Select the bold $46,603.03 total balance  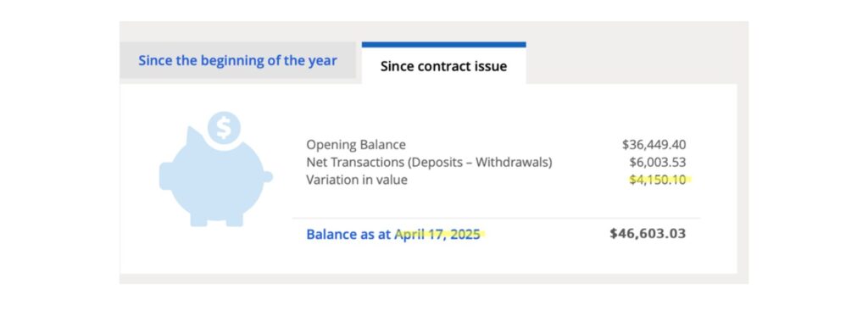648,234
